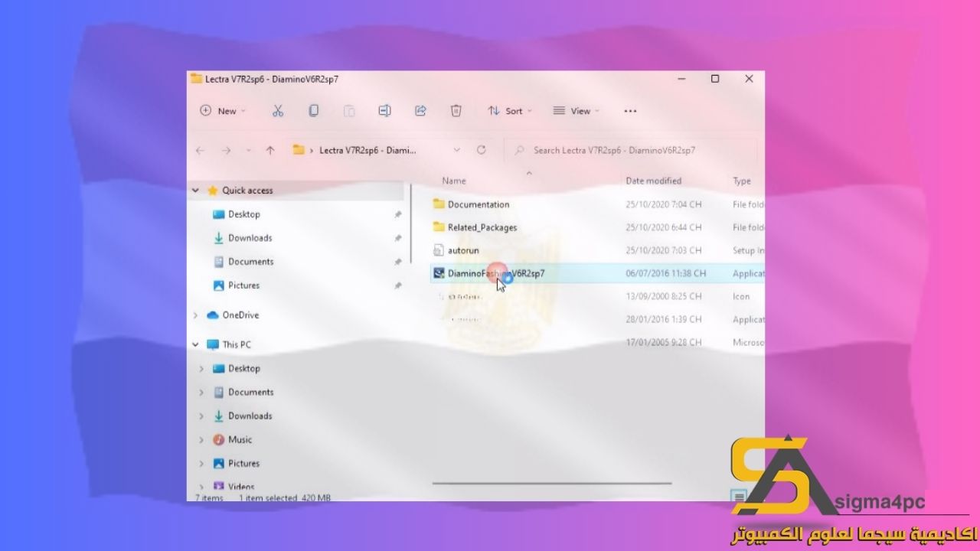Image resolution: width=980 pixels, height=551 pixels.
Task: Collapse the Quick access section
Action: click(x=196, y=191)
